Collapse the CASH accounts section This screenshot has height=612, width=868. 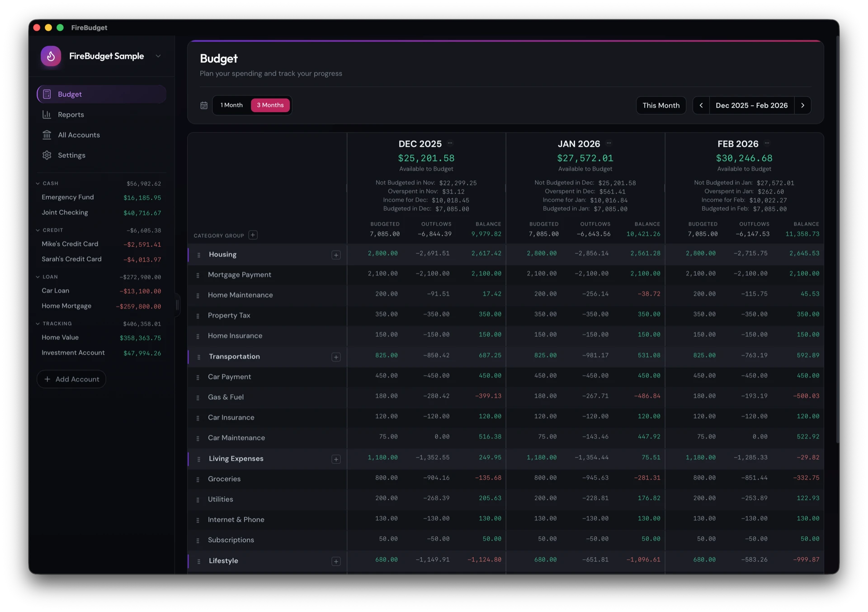[38, 183]
